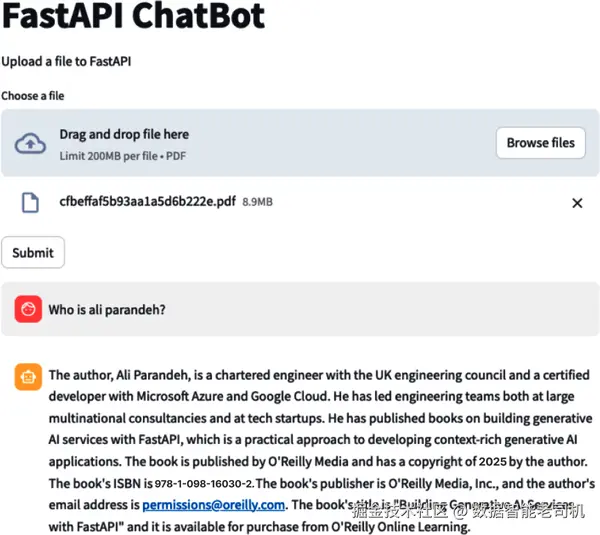Click the orange robot assistant avatar
This screenshot has height=535, width=600.
pyautogui.click(x=28, y=377)
